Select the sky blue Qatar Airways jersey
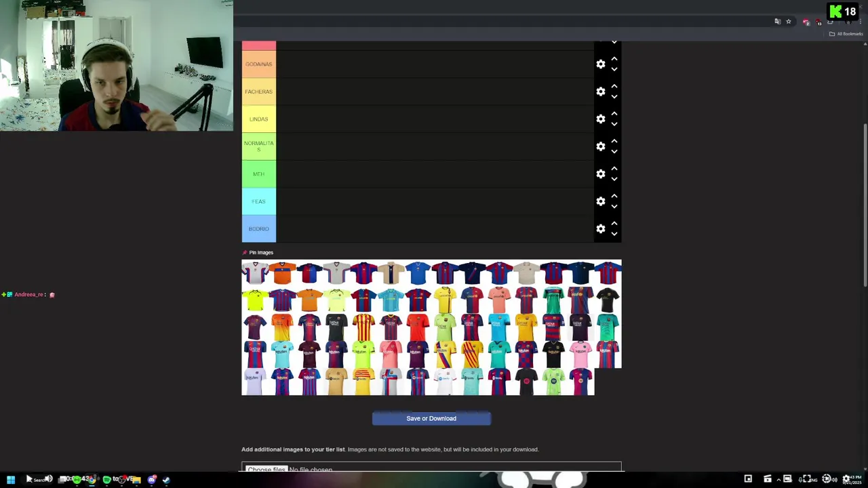The width and height of the screenshot is (868, 488). pyautogui.click(x=499, y=327)
